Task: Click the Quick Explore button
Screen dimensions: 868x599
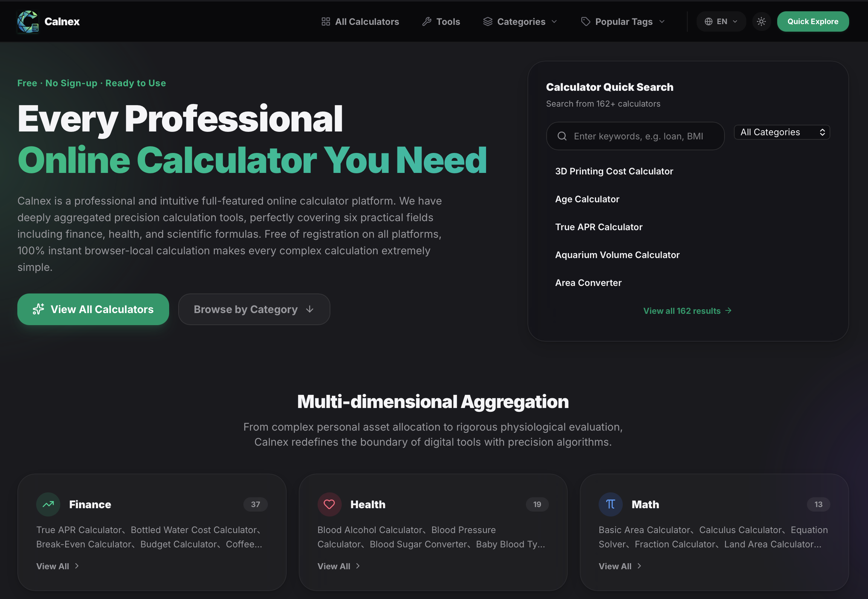Action: (813, 21)
